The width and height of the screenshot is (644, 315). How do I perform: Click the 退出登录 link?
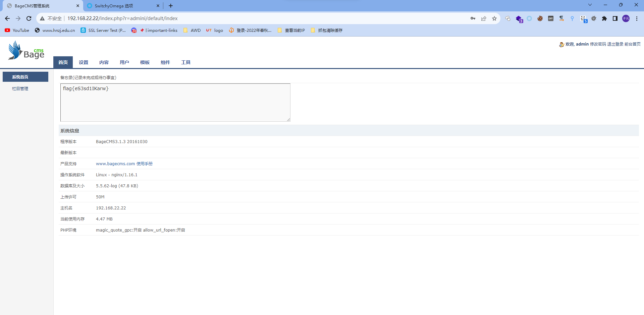click(615, 44)
